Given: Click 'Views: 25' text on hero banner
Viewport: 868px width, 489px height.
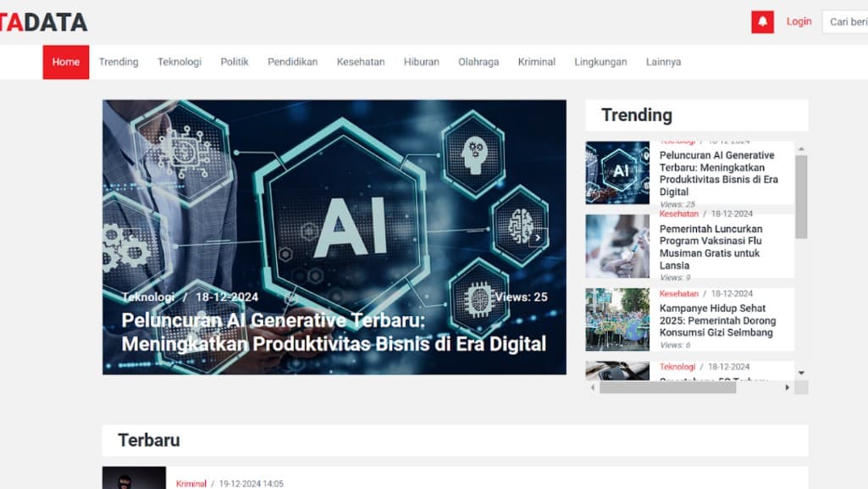Looking at the screenshot, I should [521, 297].
